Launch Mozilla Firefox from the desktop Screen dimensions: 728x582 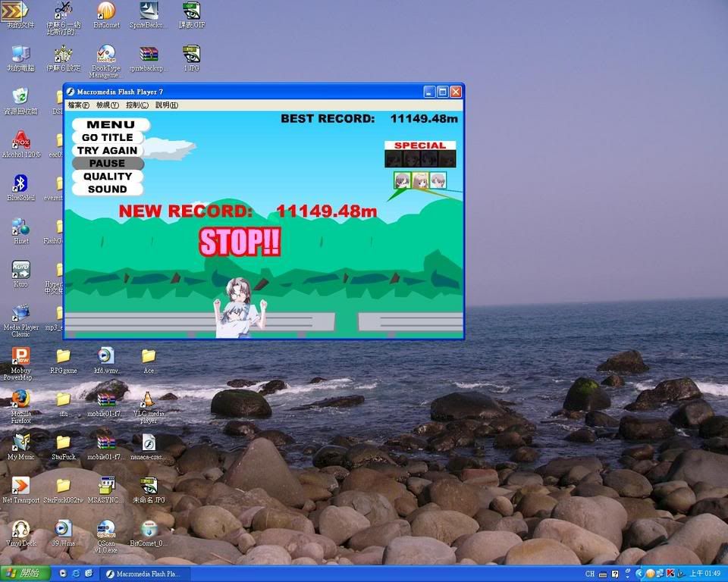[21, 406]
